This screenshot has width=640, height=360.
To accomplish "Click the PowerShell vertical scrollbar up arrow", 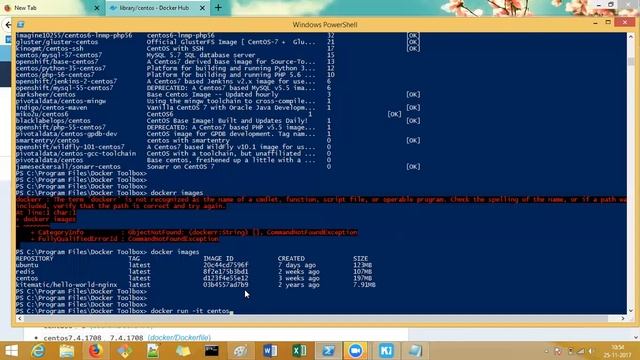I will pos(631,36).
